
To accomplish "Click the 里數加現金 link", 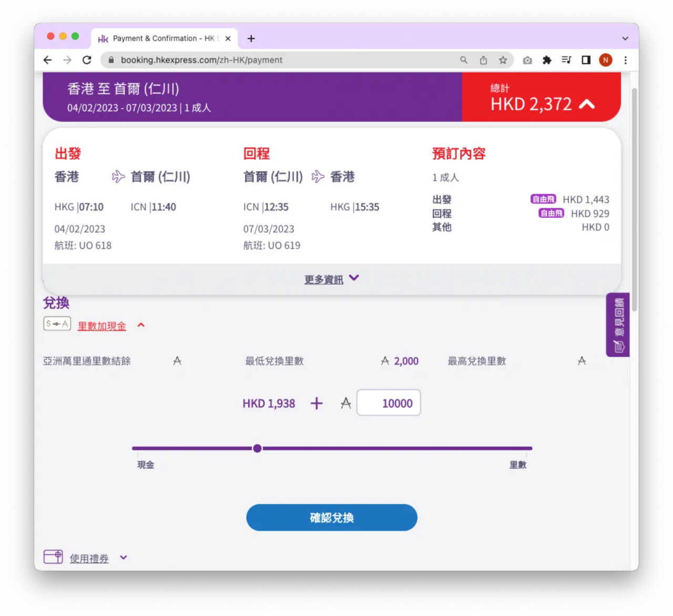I will coord(102,326).
